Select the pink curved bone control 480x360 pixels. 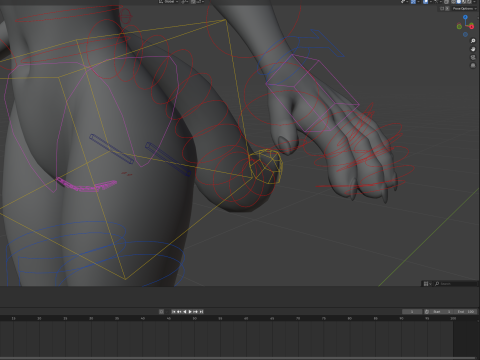point(87,185)
